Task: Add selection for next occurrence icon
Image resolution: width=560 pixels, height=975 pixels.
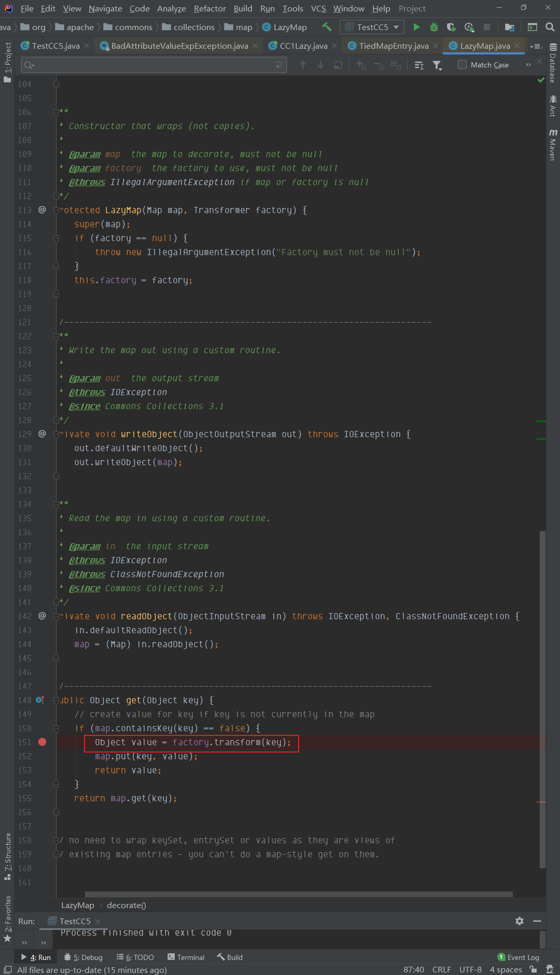Action: point(361,65)
